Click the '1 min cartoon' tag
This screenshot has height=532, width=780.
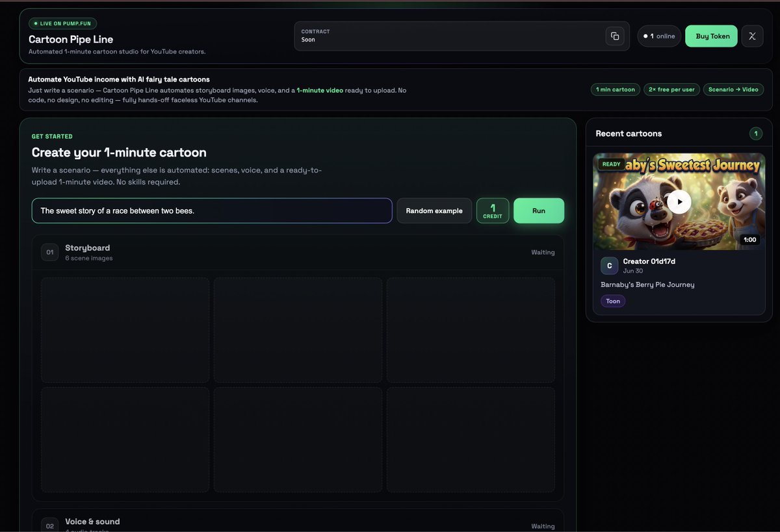click(x=615, y=90)
